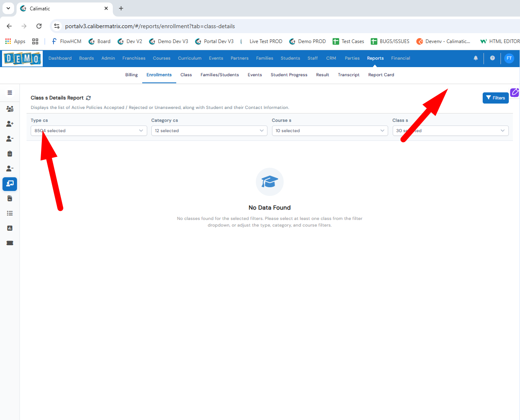Open Students menu
Screen dimensions: 520x420
click(290, 58)
